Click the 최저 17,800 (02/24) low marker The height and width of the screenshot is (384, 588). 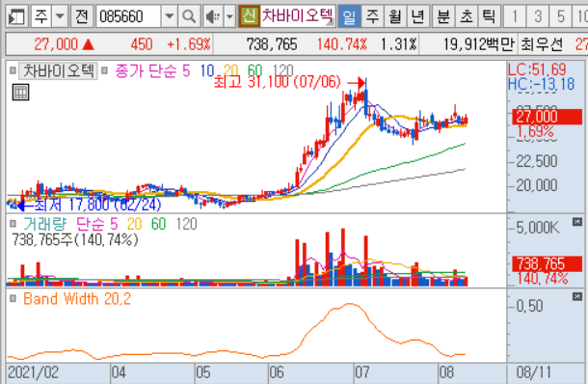(x=98, y=205)
